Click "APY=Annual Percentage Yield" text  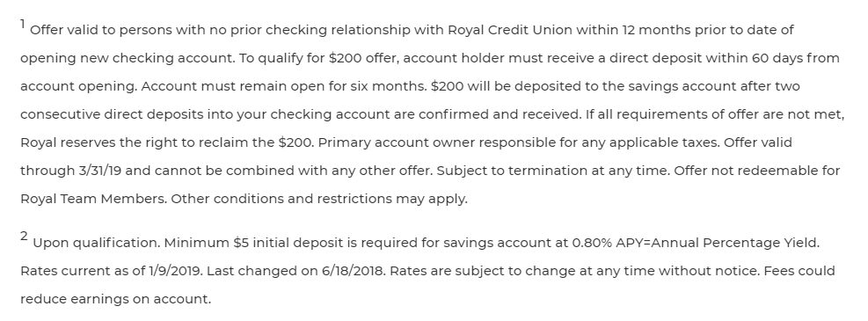click(x=717, y=243)
